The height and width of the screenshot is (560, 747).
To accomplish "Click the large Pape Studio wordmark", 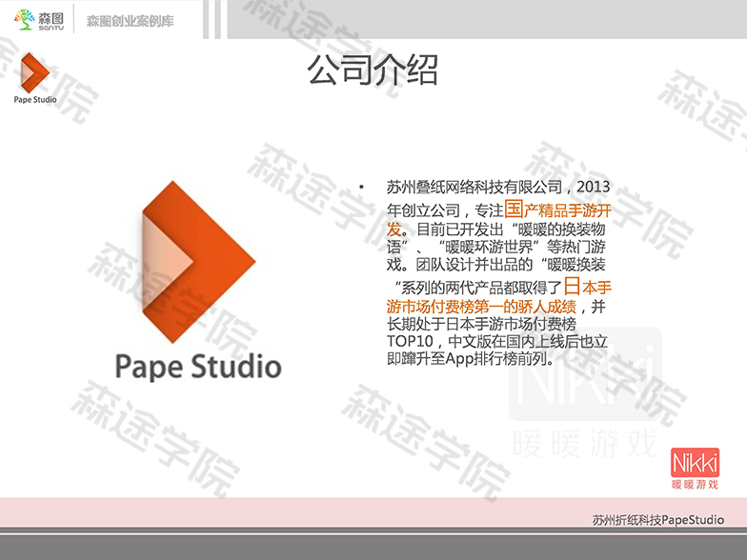I will tap(198, 367).
